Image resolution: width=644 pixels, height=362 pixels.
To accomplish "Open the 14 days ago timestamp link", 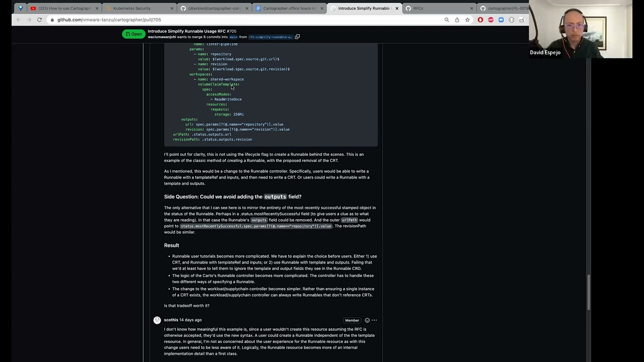I will tap(191, 320).
